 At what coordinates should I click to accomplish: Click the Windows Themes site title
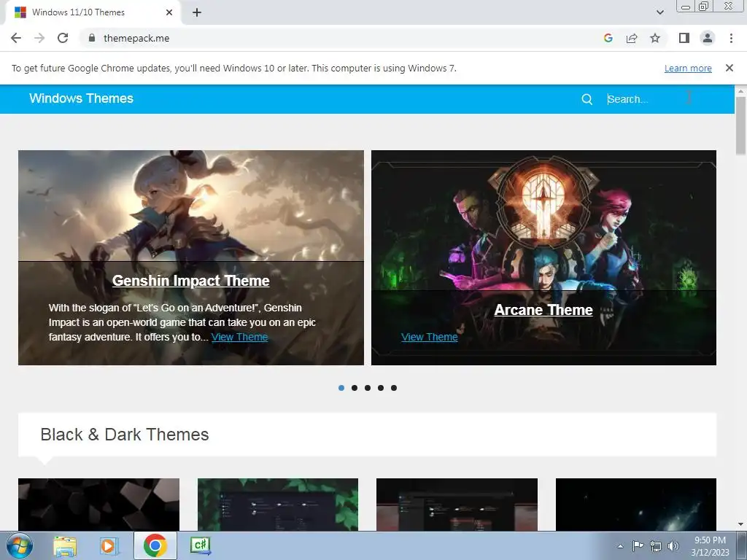click(x=82, y=98)
